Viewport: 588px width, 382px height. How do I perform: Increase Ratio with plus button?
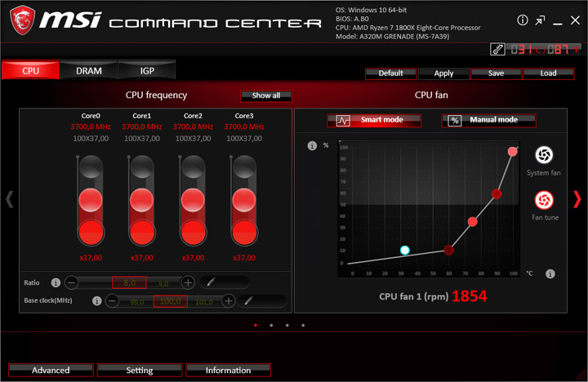click(x=188, y=282)
